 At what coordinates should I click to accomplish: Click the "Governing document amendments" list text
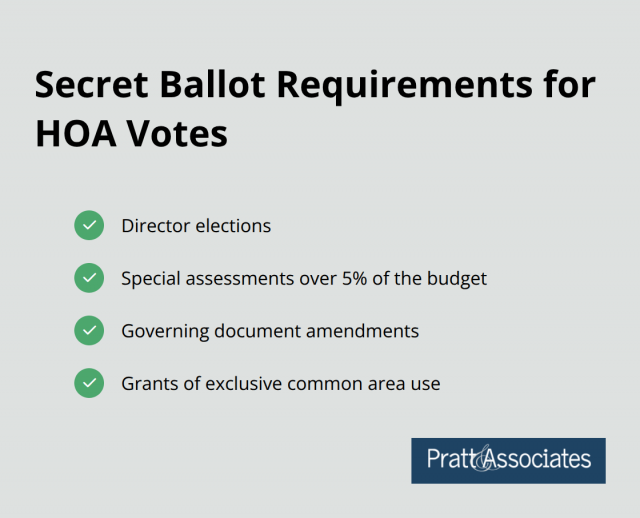(x=270, y=330)
